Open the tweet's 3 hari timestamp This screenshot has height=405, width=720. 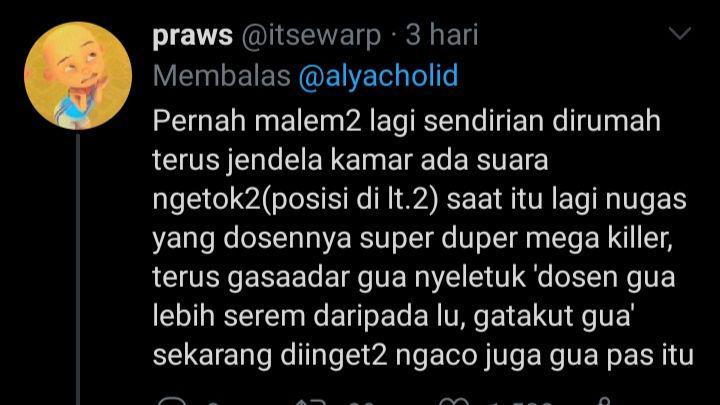442,34
